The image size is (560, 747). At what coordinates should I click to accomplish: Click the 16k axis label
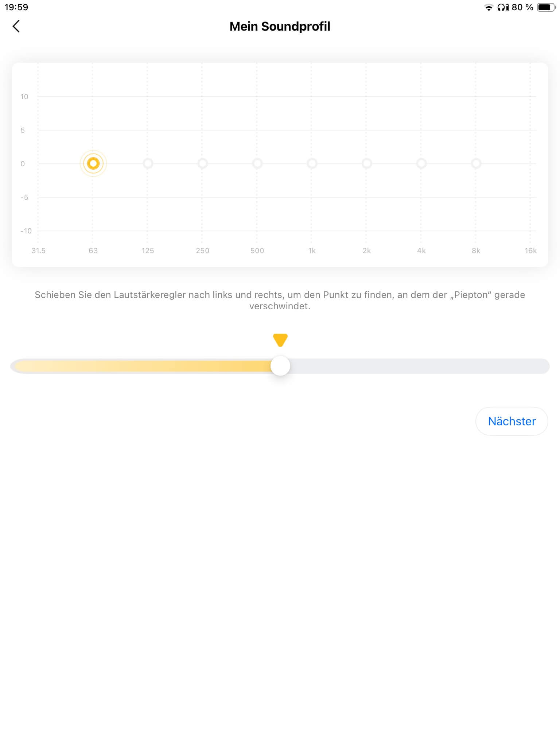pyautogui.click(x=530, y=251)
